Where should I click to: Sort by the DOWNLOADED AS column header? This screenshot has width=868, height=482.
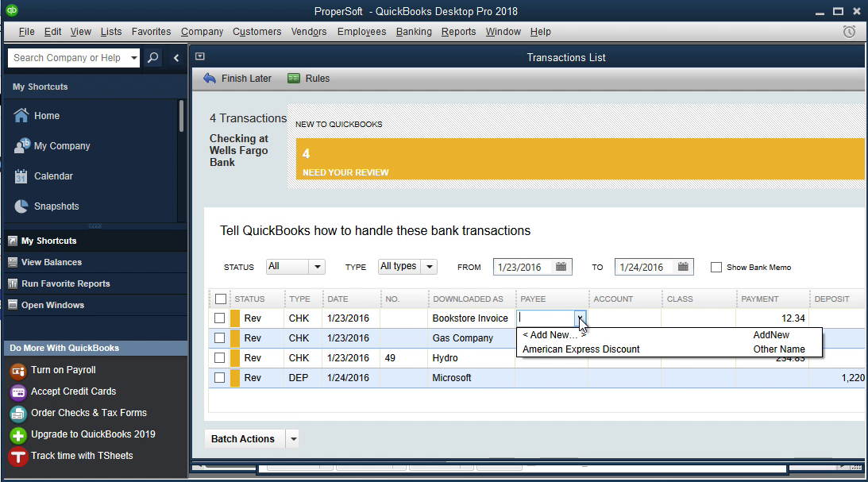pos(468,299)
